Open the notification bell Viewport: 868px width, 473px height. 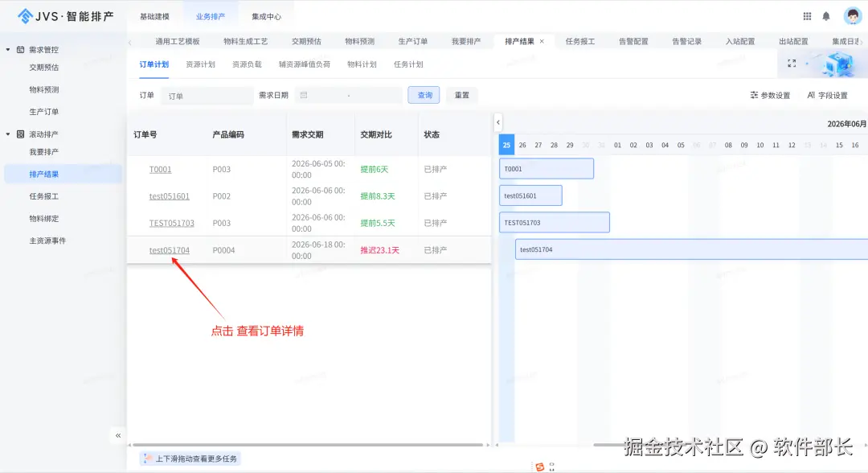[826, 17]
